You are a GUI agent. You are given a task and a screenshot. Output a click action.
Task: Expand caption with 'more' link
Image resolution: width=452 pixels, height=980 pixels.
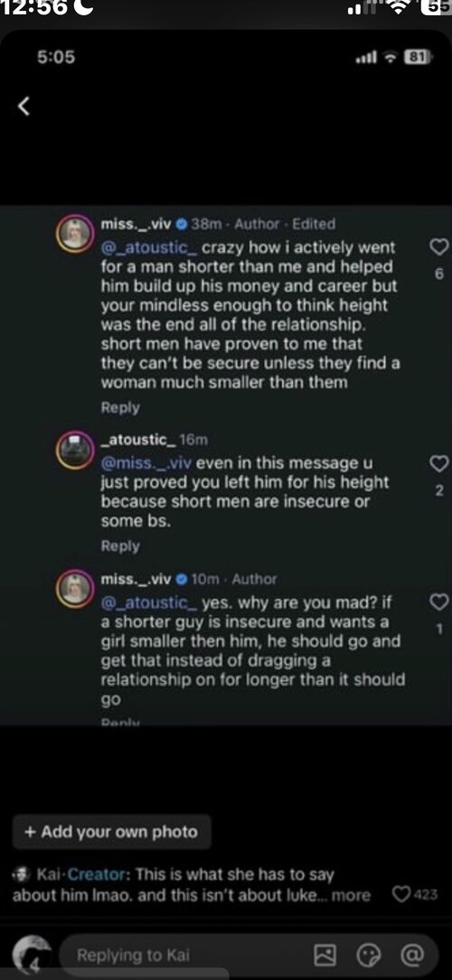[351, 896]
